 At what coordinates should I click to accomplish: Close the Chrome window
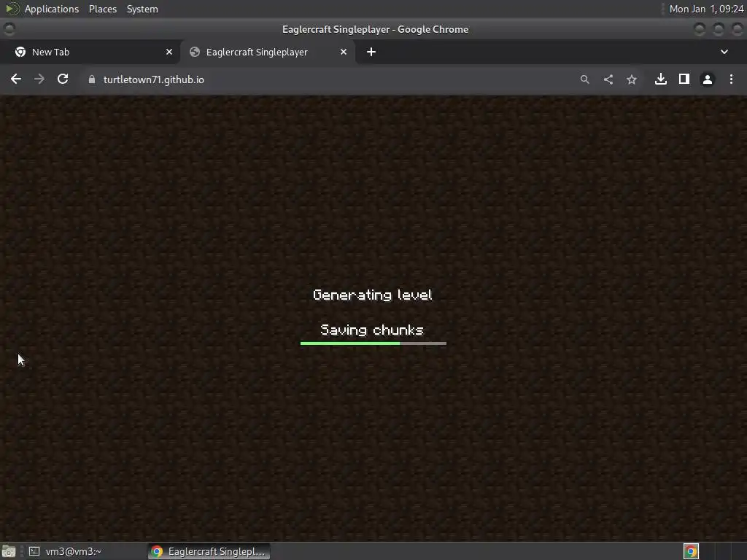pos(738,29)
